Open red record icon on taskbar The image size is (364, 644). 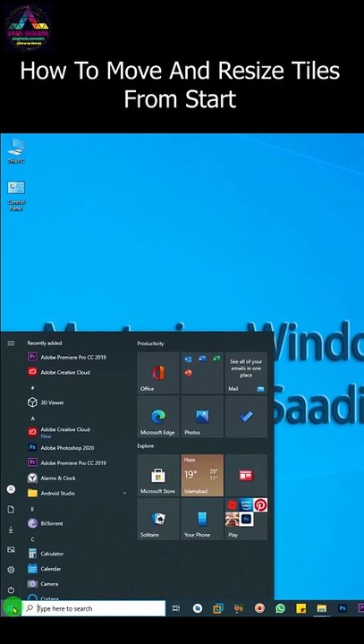point(259,608)
